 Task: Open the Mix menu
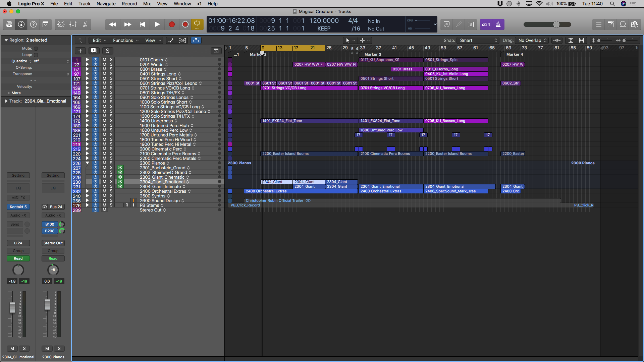pyautogui.click(x=147, y=4)
